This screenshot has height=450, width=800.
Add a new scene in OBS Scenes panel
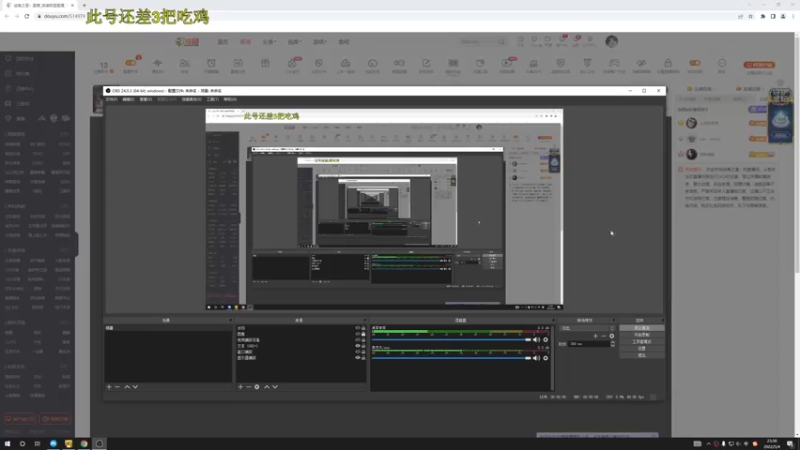pos(109,387)
